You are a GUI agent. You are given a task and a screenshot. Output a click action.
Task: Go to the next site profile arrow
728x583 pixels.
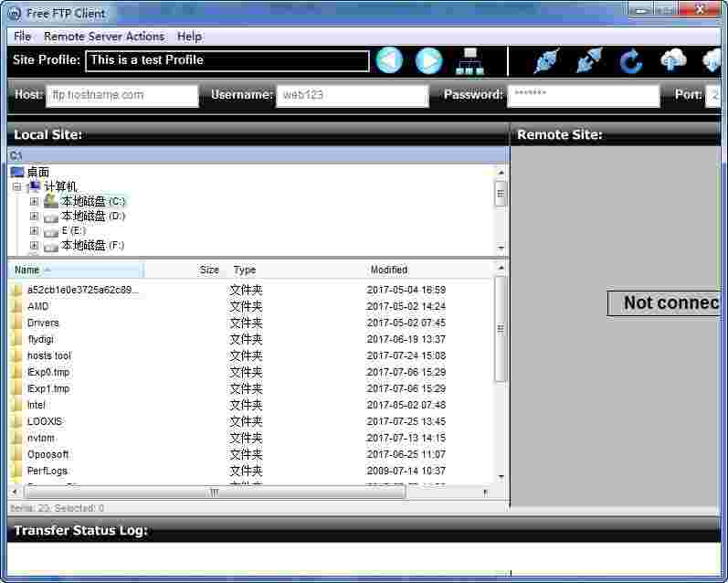coord(428,60)
